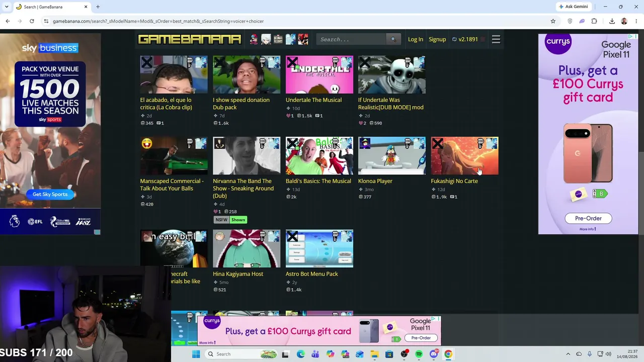The width and height of the screenshot is (644, 362).
Task: Open the Ultimate Alliance game shortcut icon
Action: coord(278,39)
